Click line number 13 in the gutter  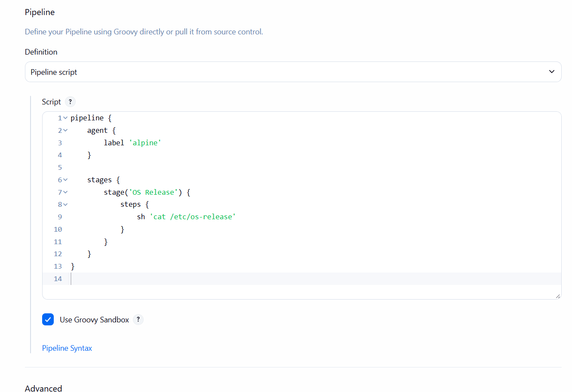(58, 266)
